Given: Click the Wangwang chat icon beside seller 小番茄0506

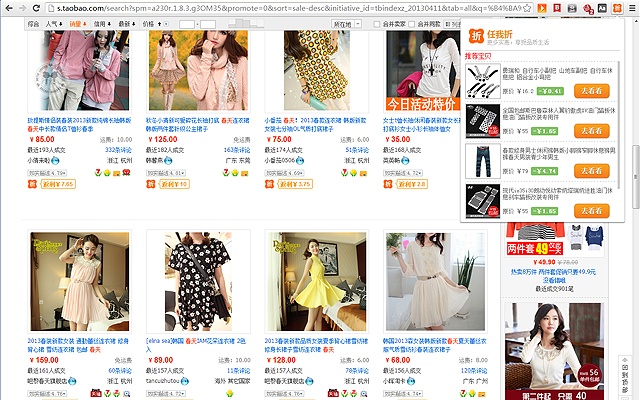Looking at the screenshot, I should (300, 160).
